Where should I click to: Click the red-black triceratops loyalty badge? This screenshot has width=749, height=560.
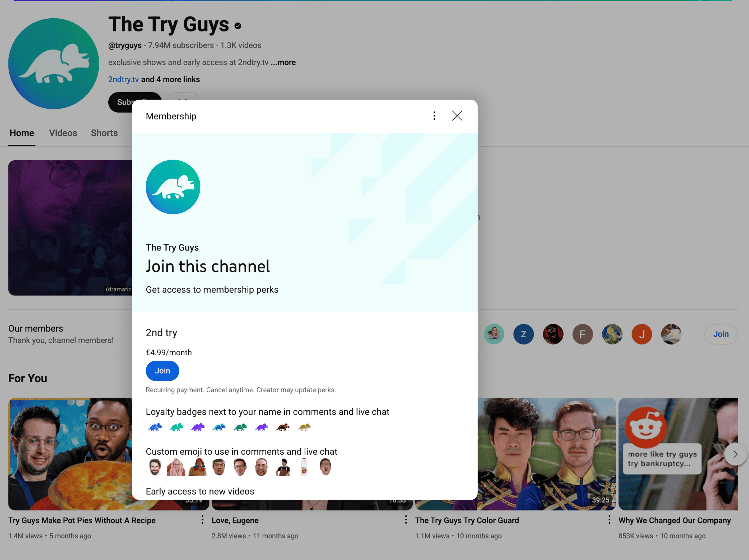[283, 427]
